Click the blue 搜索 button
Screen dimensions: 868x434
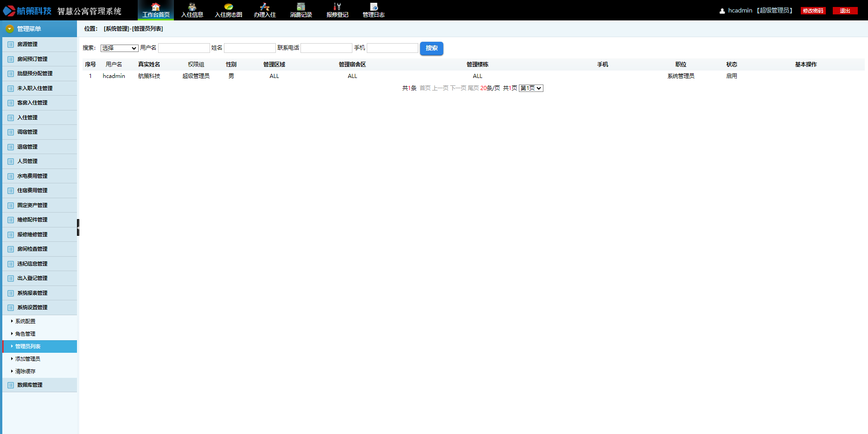[431, 48]
